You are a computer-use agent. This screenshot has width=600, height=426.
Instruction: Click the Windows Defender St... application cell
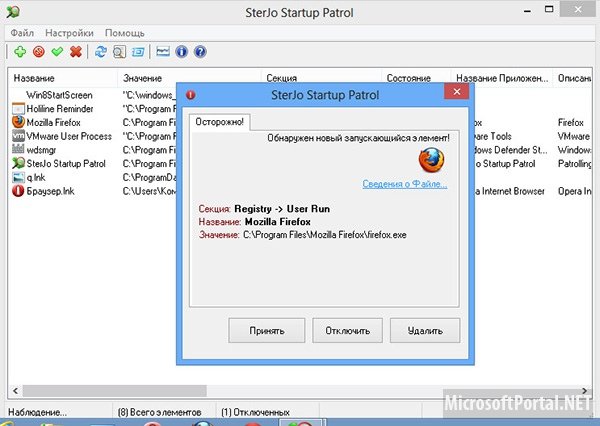point(511,150)
